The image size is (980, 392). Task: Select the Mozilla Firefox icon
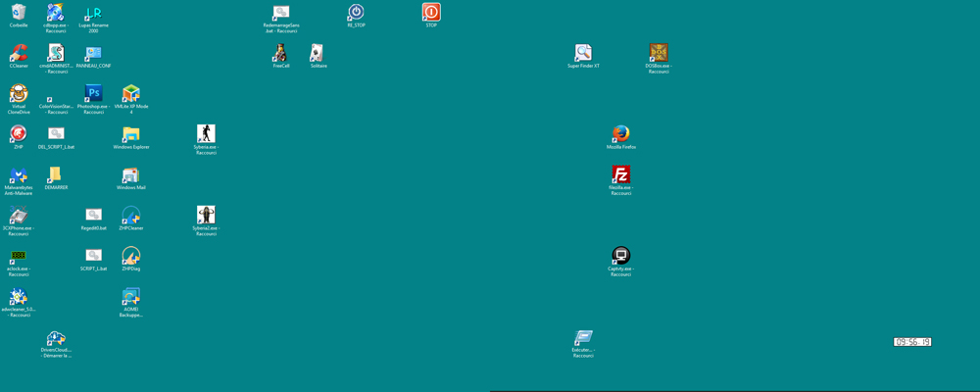621,133
